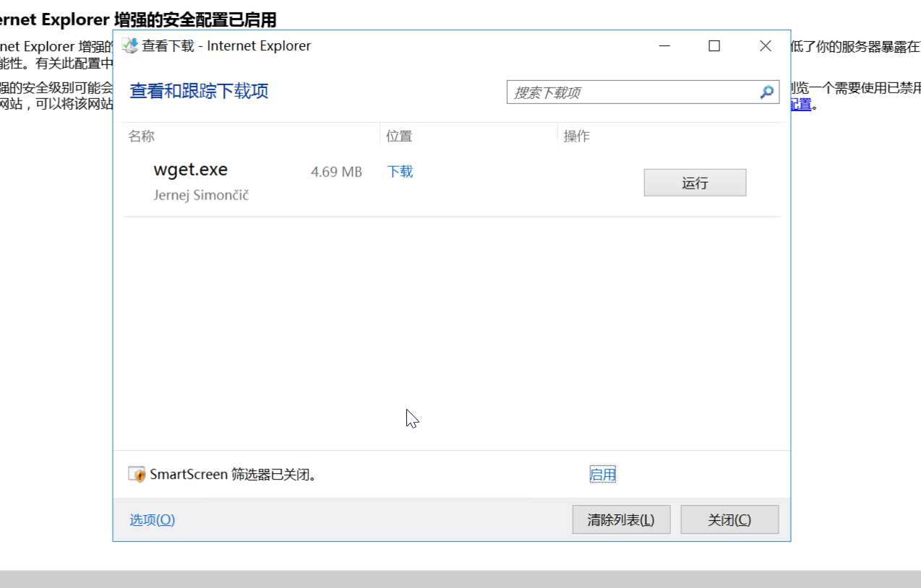
Task: Click the publisher name Jernej Simončič
Action: (x=201, y=195)
